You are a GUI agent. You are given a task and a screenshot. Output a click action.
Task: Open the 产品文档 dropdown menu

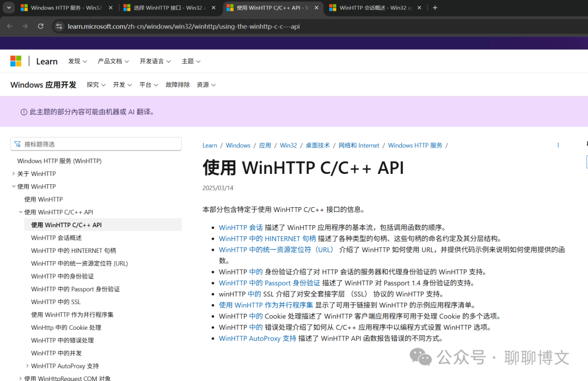tap(113, 61)
